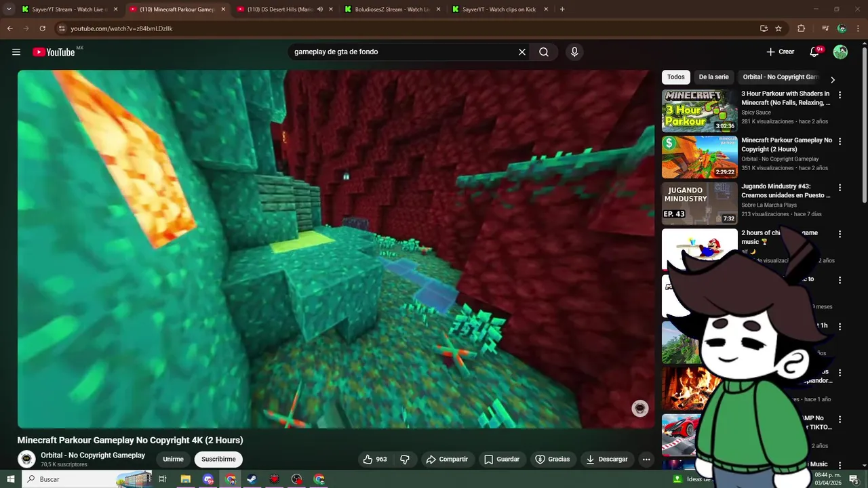The width and height of the screenshot is (868, 488).
Task: Open the 2:29:22 Minecraft Parkour thumbnail
Action: click(x=700, y=157)
